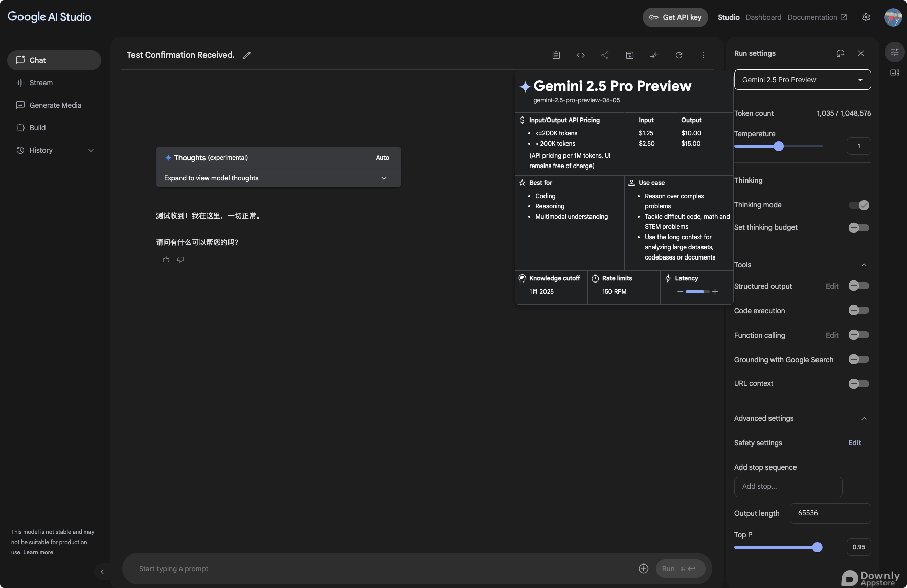Enable the Code execution toggle

pos(859,310)
